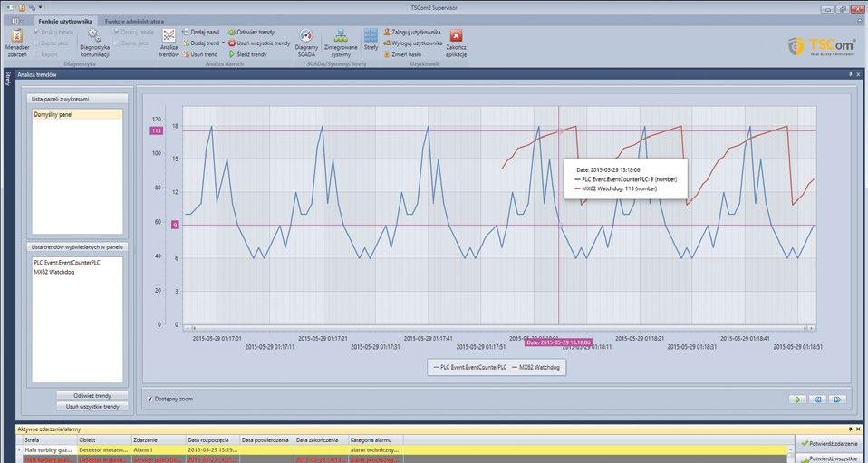Close the Analiza trendów panel
Viewport: 868px width, 463px height.
point(859,74)
